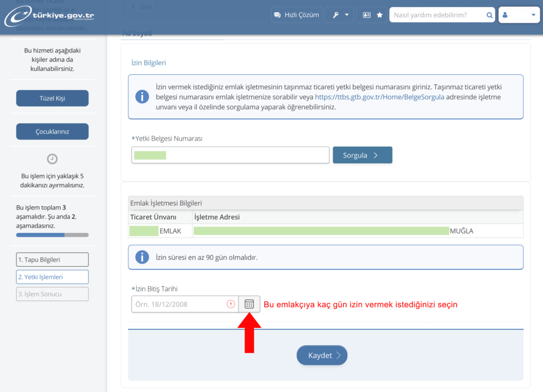
Task: Select step 2. Yetki İşlemleri
Action: [52, 277]
